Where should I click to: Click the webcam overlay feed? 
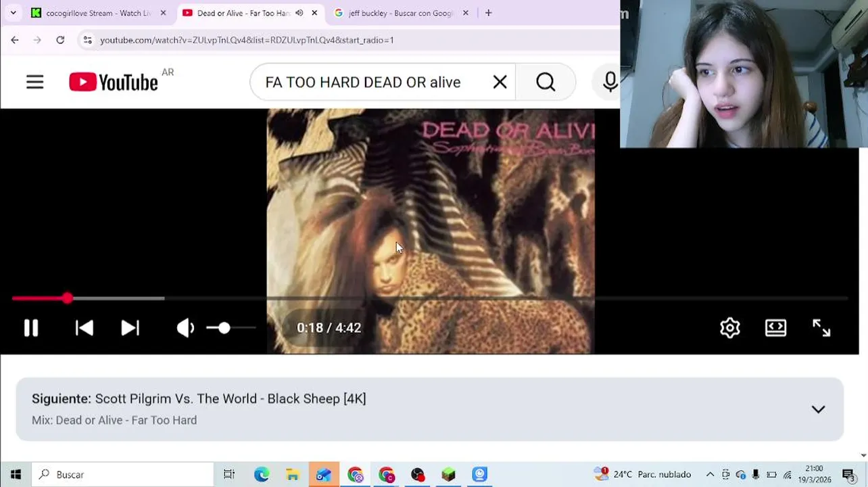click(x=744, y=74)
